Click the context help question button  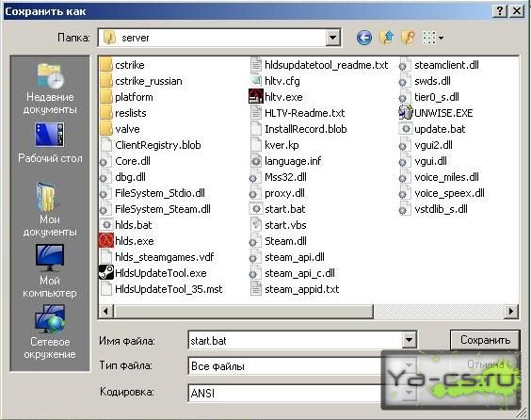tap(500, 11)
